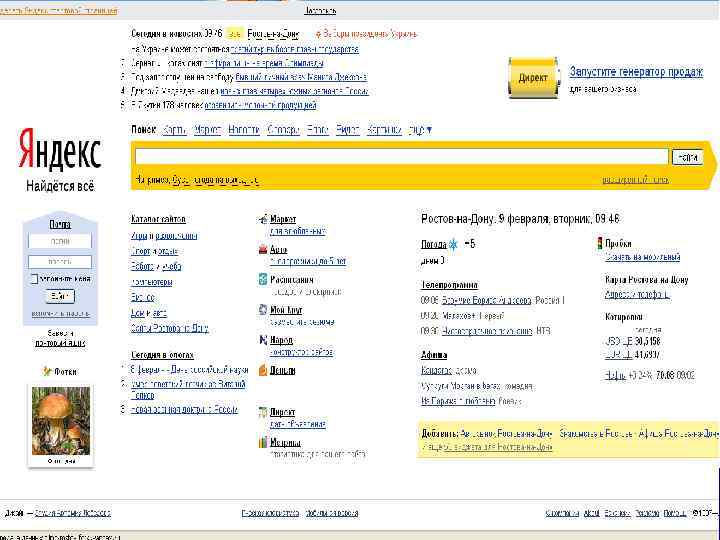Open the Телепрограмма link
The image size is (720, 540).
tap(449, 285)
